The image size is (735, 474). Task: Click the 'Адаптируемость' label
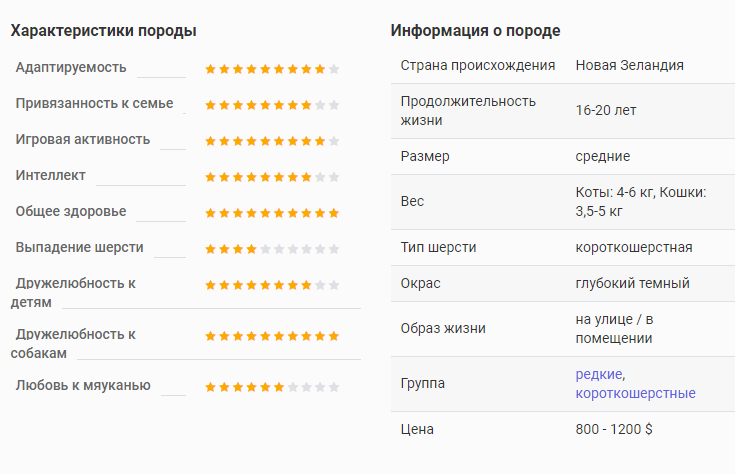(71, 68)
